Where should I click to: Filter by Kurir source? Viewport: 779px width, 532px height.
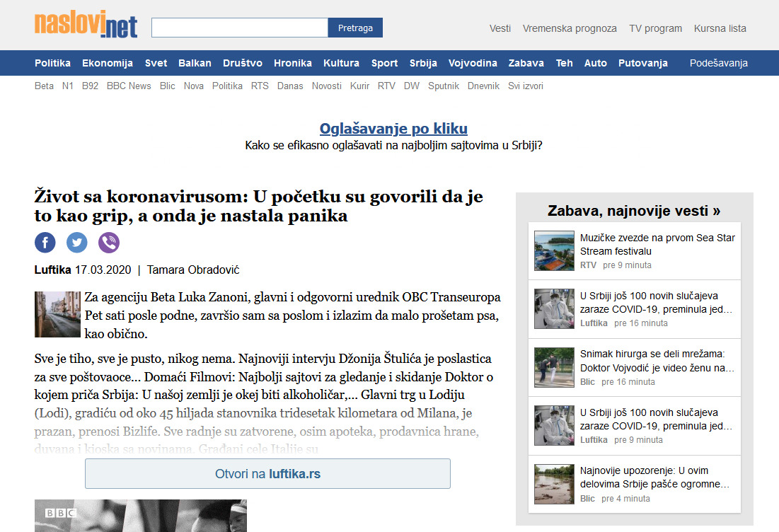(x=359, y=86)
